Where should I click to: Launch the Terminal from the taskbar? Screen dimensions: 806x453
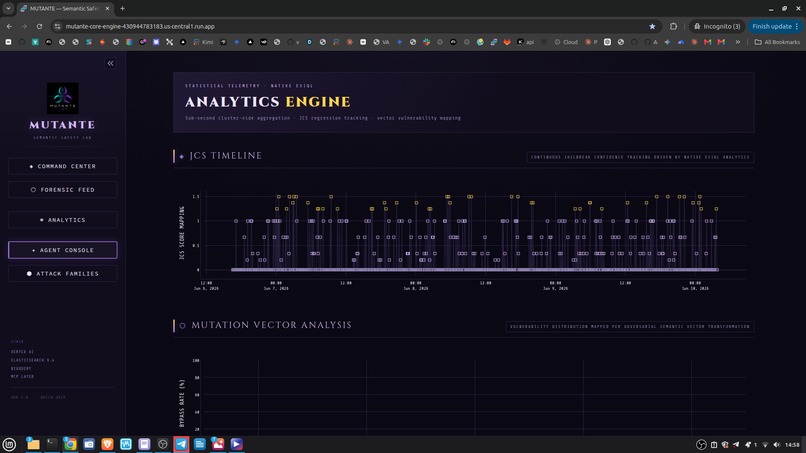point(51,444)
